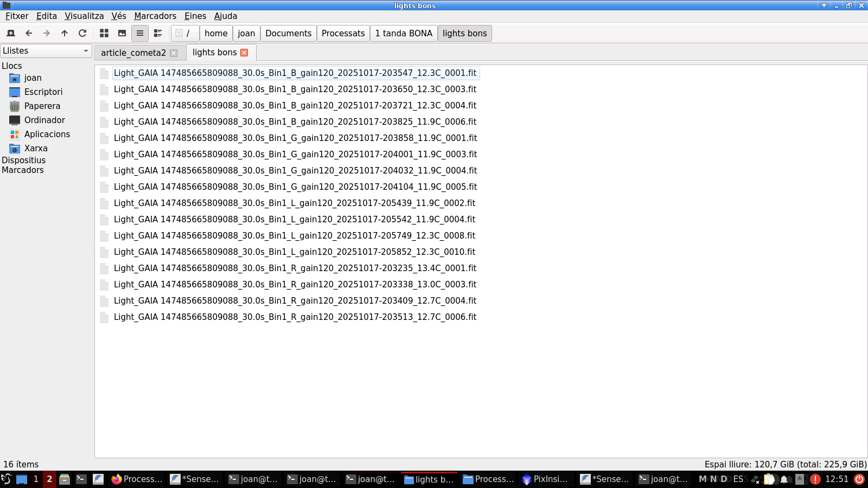The height and width of the screenshot is (488, 868).
Task: Open the Paperera trash location
Action: click(42, 106)
